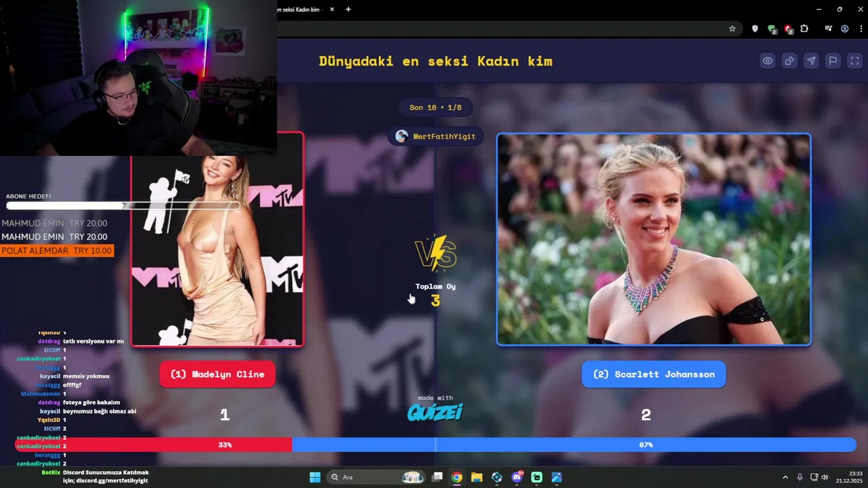Click the flag report icon
The height and width of the screenshot is (488, 868).
833,61
